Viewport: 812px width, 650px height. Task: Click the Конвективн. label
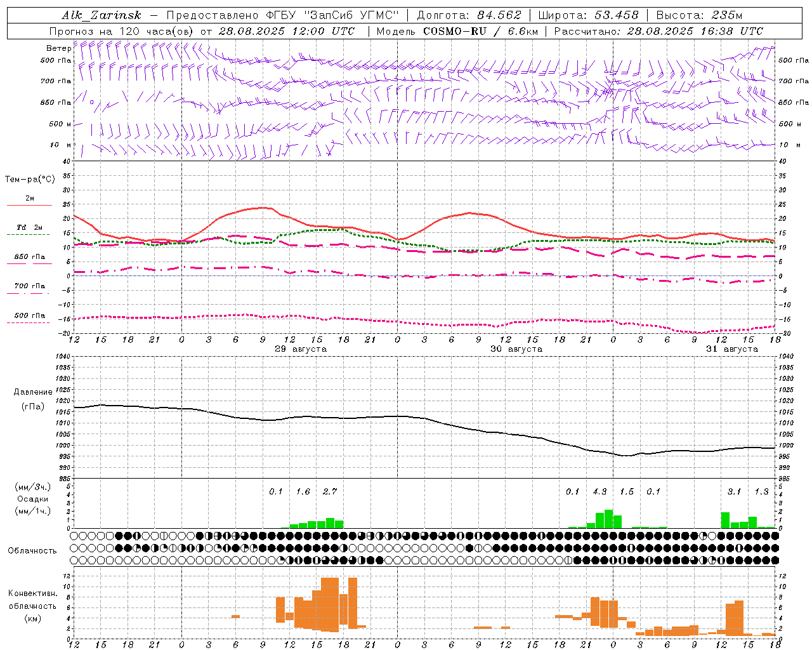(x=32, y=594)
